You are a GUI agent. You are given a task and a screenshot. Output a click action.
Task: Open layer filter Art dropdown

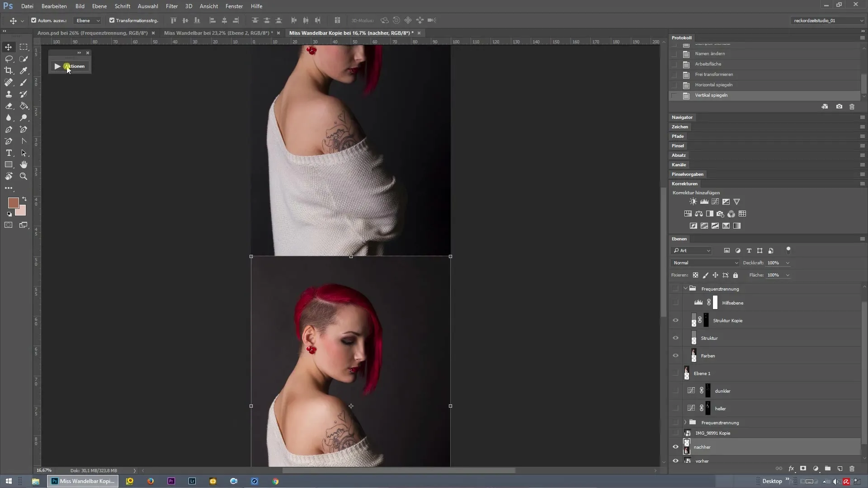[691, 251]
